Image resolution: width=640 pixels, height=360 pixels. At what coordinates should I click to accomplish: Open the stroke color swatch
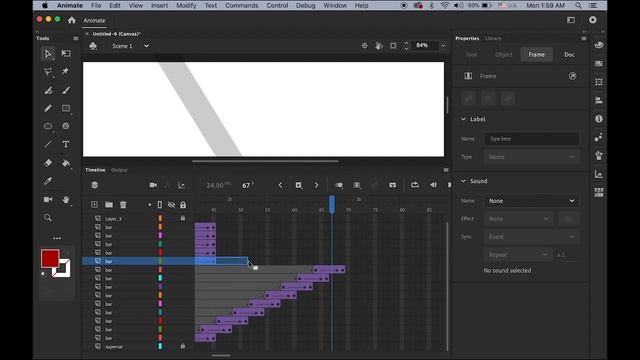(62, 268)
